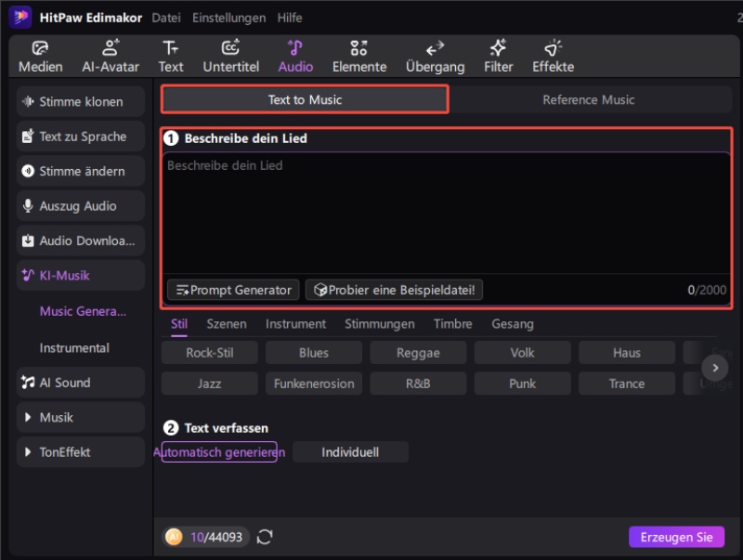Select the Audio music note icon

(x=295, y=47)
